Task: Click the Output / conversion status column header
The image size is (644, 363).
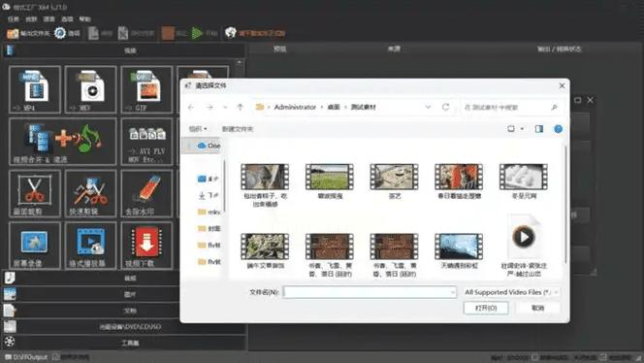Action: [x=559, y=49]
